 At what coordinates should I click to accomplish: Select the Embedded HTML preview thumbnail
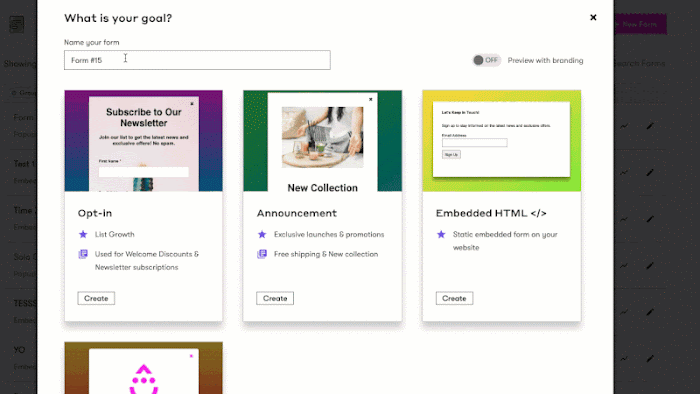(502, 141)
